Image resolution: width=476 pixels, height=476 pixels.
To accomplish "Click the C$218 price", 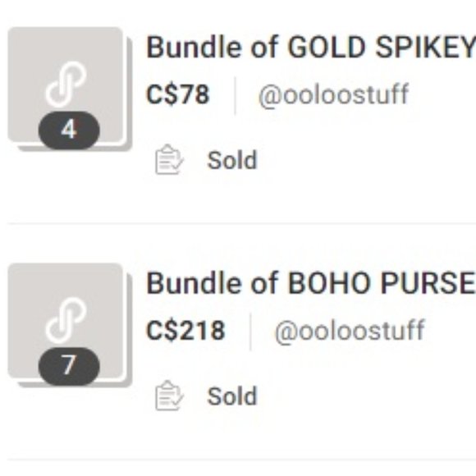I will [x=185, y=331].
